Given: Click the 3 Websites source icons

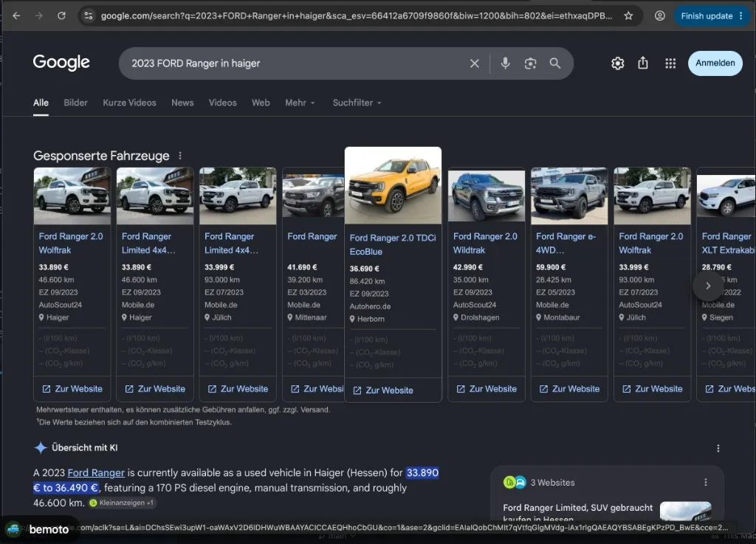Looking at the screenshot, I should 515,482.
